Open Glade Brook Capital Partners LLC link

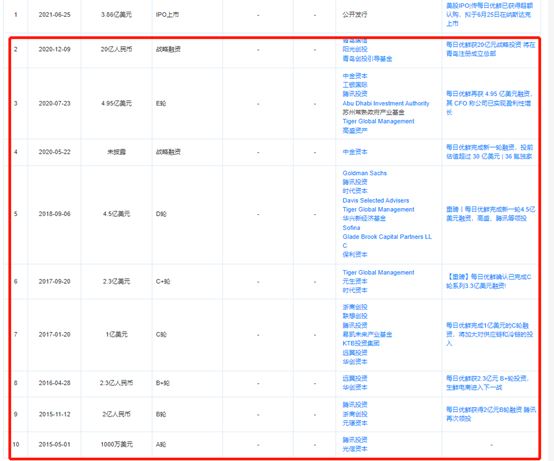click(387, 241)
